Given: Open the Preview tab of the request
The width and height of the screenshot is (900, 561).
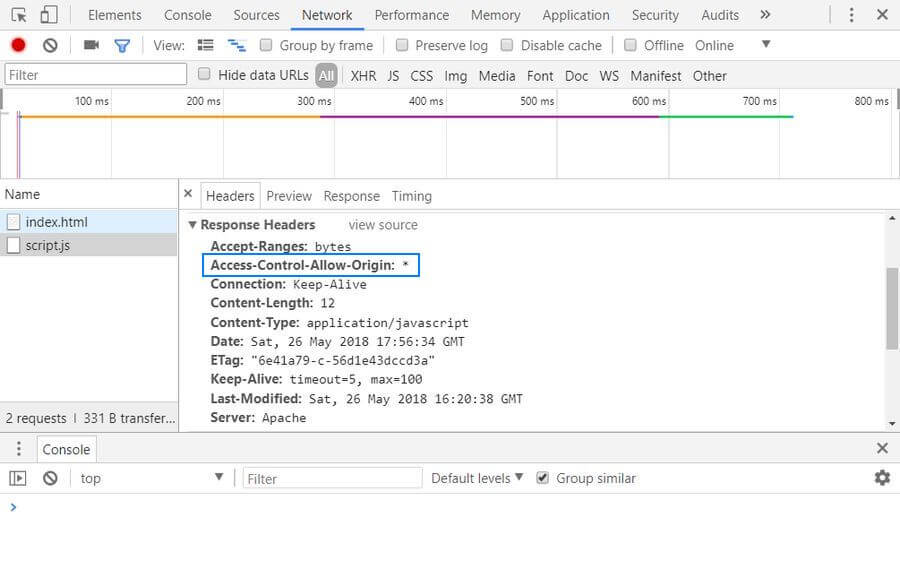Looking at the screenshot, I should pyautogui.click(x=289, y=196).
